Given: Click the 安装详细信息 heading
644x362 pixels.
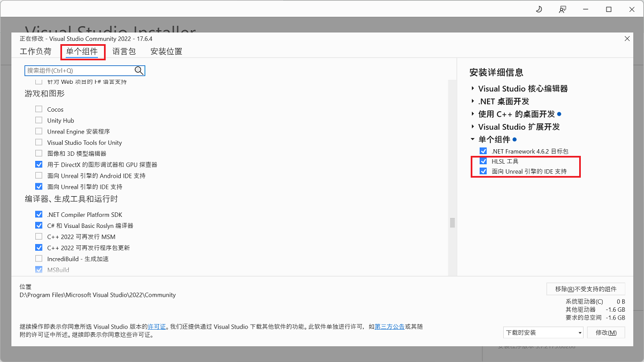Looking at the screenshot, I should click(x=496, y=73).
